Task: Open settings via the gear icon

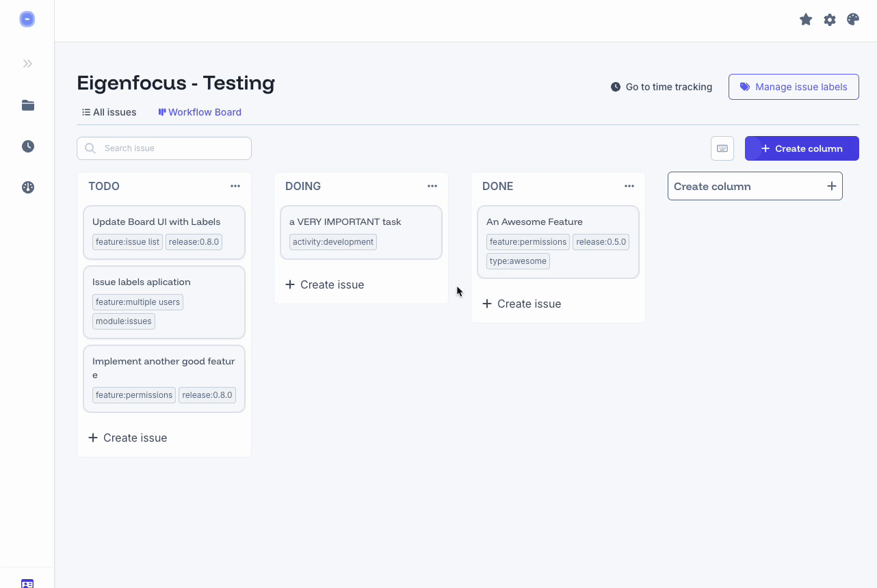Action: pos(829,19)
